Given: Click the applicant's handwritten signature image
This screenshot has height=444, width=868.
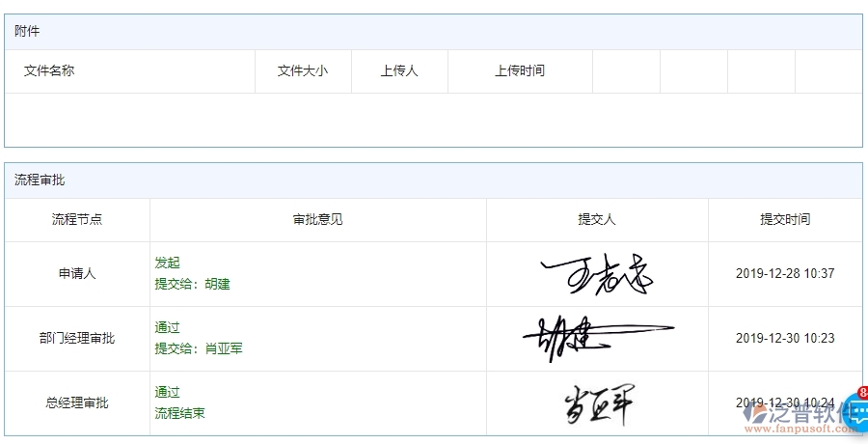Looking at the screenshot, I should (597, 275).
